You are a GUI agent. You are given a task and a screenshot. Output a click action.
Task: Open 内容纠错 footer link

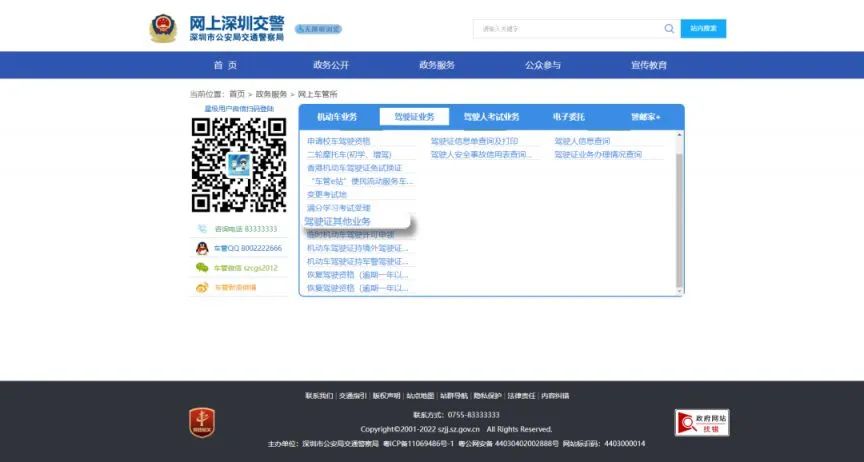[x=555, y=396]
